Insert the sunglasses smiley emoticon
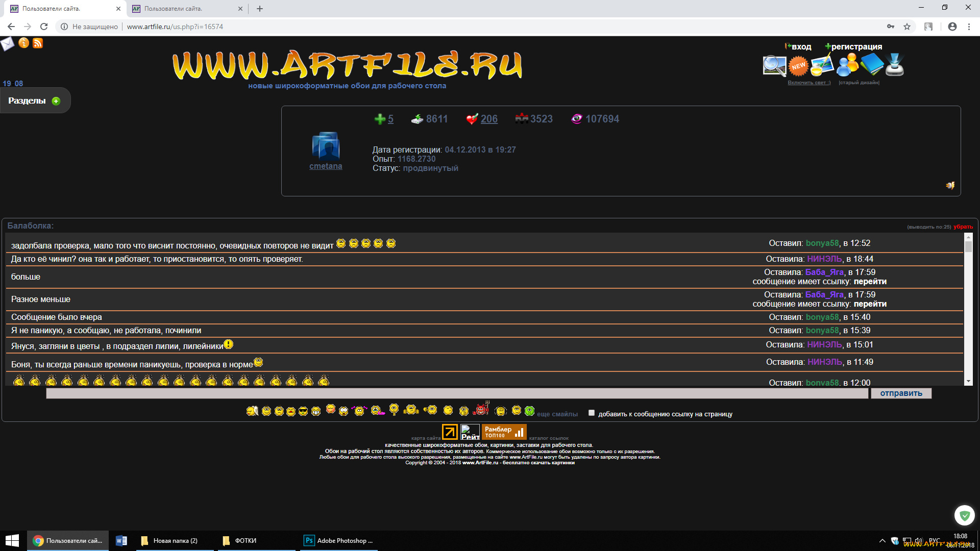 tap(303, 411)
